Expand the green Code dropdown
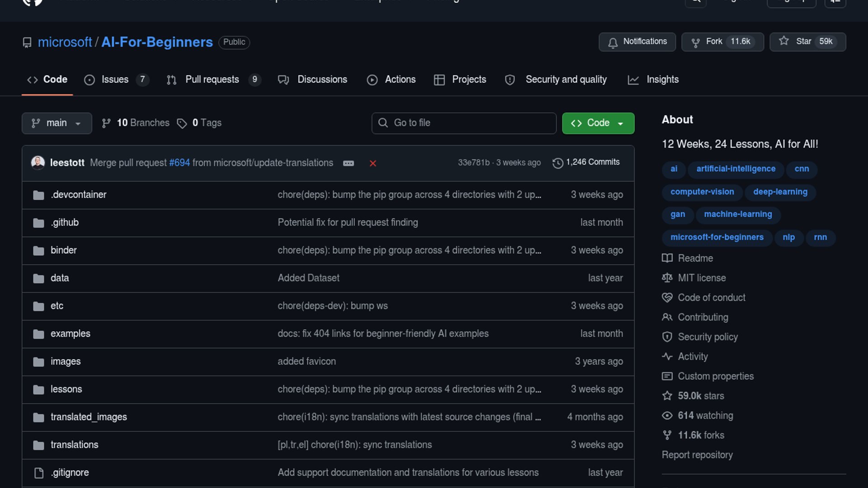Viewport: 868px width, 488px height. point(598,123)
